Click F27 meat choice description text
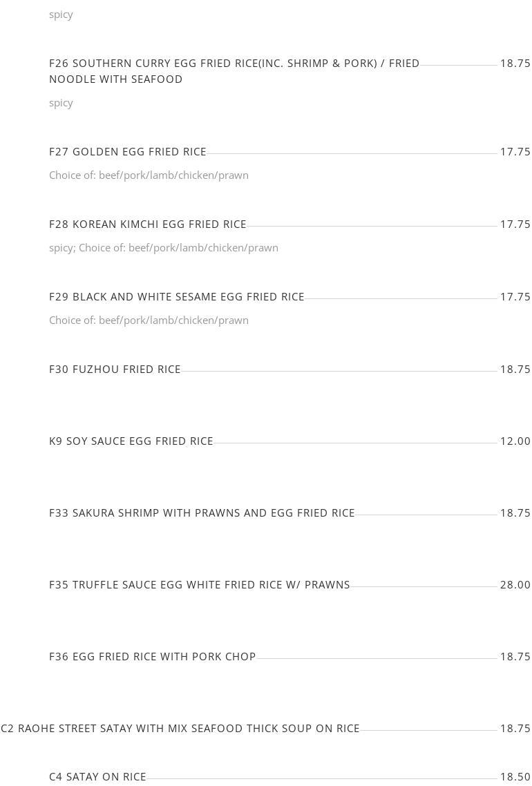The image size is (532, 786). pos(149,175)
